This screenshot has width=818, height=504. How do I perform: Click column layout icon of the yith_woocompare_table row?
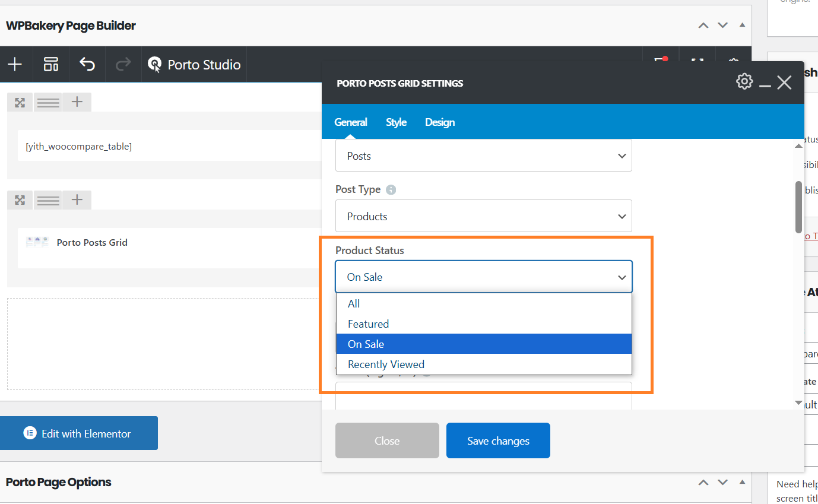[x=48, y=102]
